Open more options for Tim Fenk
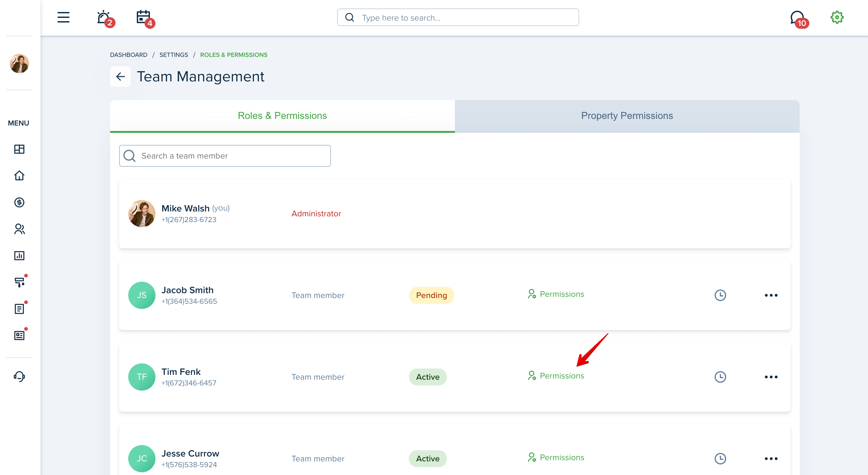Image resolution: width=868 pixels, height=475 pixels. pos(771,377)
